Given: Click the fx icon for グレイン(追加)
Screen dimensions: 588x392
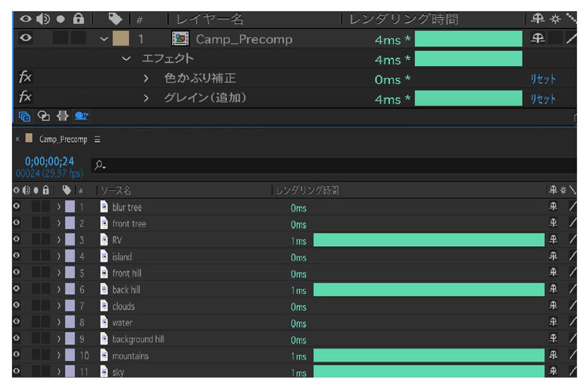Looking at the screenshot, I should (x=25, y=98).
